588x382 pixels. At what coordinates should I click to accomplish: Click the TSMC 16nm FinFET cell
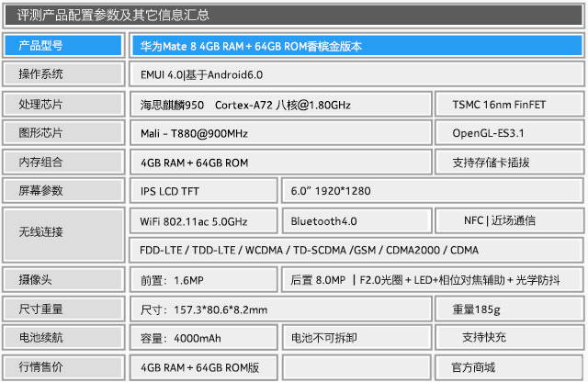point(509,104)
